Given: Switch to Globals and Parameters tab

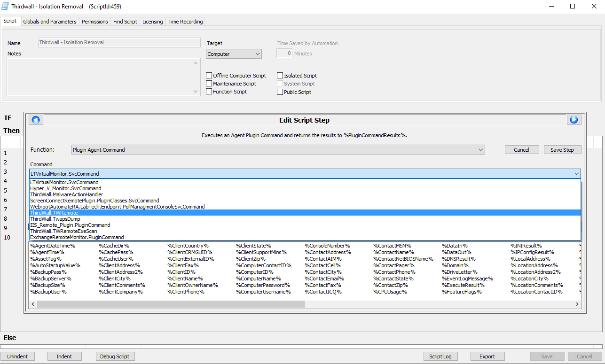Looking at the screenshot, I should (x=49, y=22).
